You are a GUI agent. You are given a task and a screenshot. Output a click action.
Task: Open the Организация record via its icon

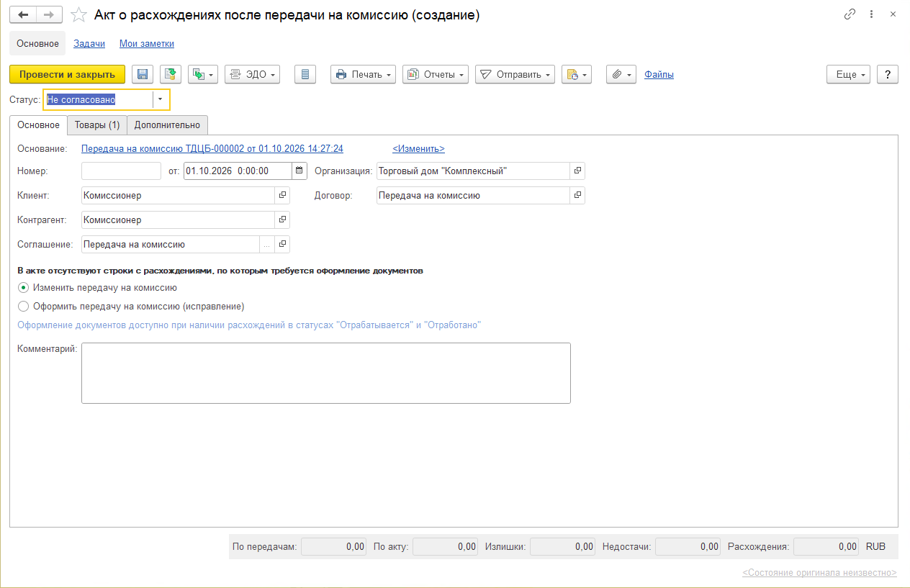(x=577, y=171)
